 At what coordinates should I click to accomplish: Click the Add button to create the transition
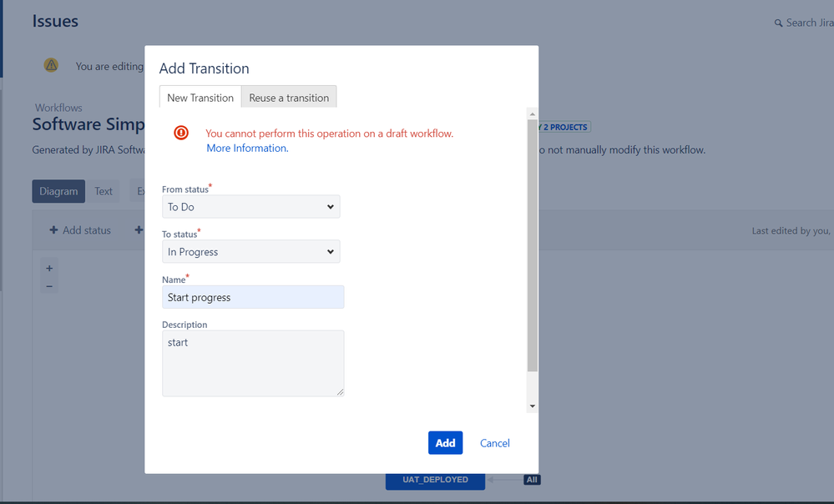(445, 442)
